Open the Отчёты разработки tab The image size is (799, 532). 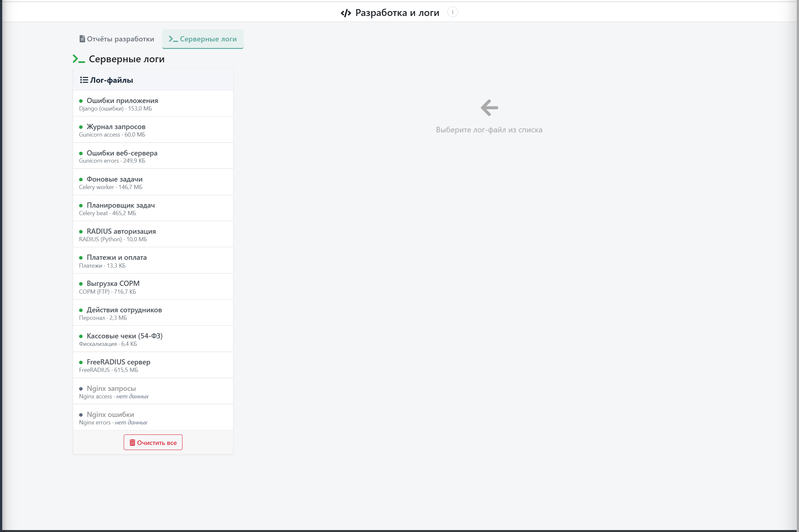pyautogui.click(x=117, y=39)
